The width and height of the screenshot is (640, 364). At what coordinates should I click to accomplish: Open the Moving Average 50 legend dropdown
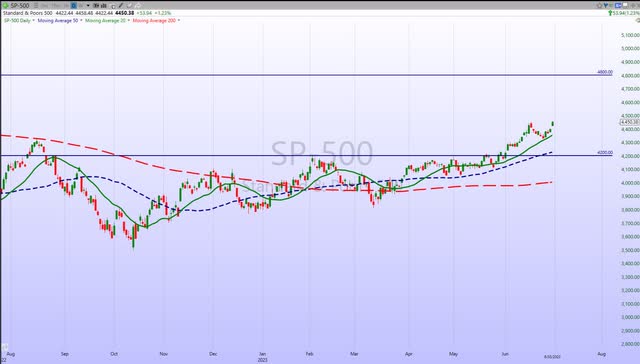81,20
